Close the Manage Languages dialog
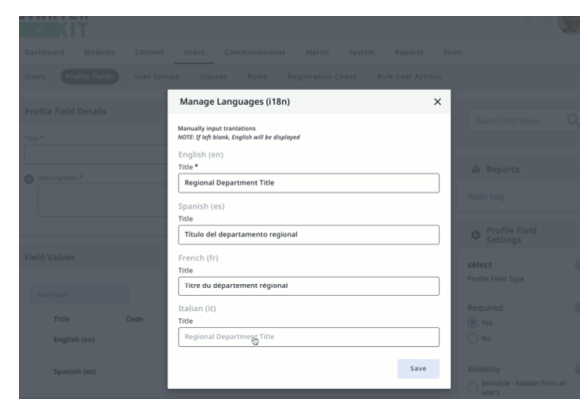The image size is (588, 409). [x=437, y=102]
